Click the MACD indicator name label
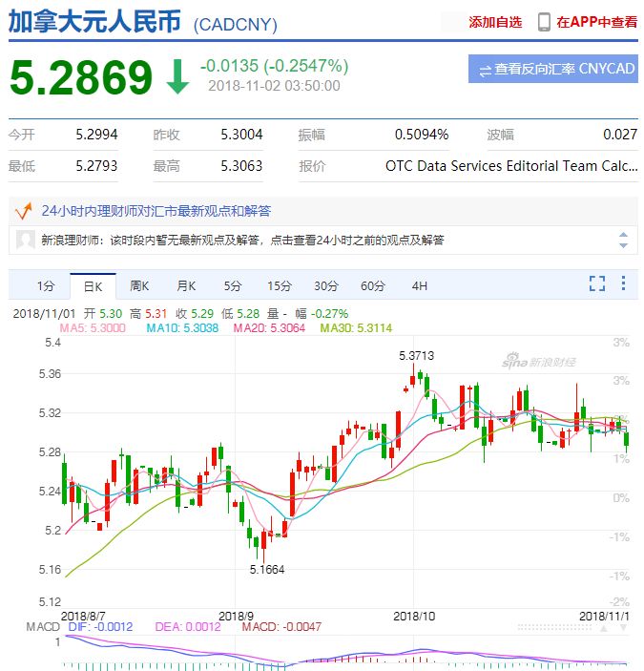This screenshot has height=671, width=644. tap(43, 627)
